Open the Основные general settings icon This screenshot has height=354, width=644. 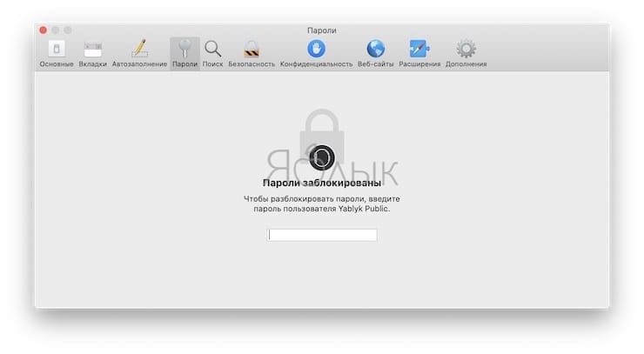[57, 49]
